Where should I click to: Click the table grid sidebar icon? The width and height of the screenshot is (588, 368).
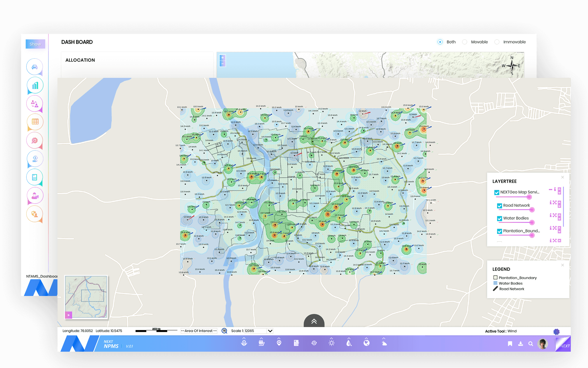(x=35, y=122)
